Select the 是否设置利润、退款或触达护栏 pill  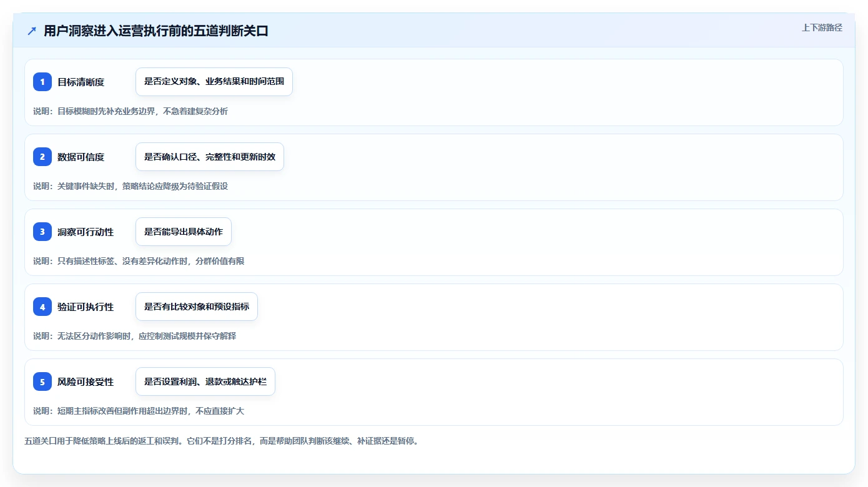click(205, 381)
